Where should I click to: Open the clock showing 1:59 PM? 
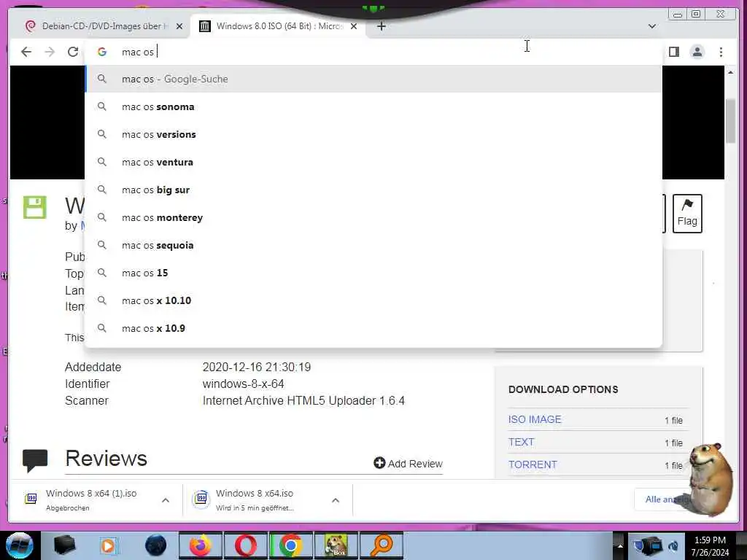(x=710, y=546)
